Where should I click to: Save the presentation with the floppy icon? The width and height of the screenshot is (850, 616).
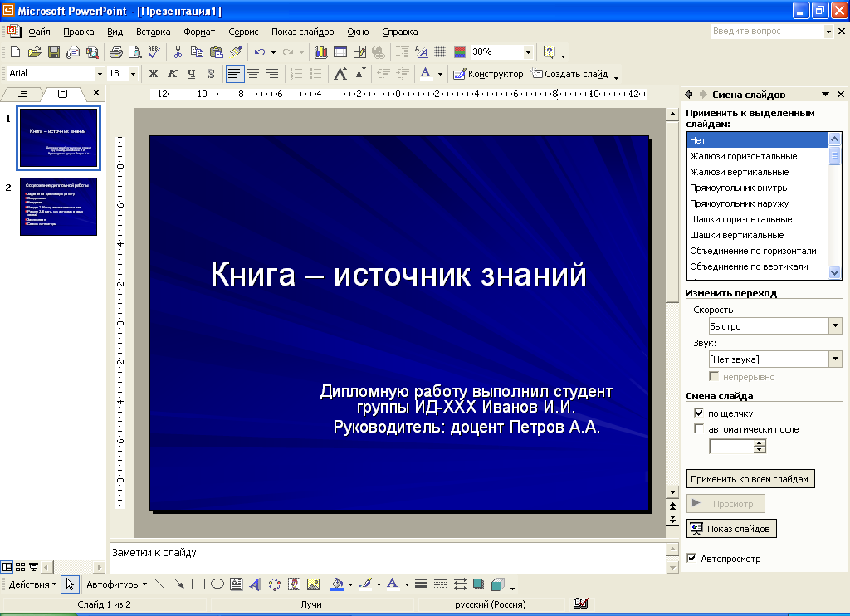54,52
